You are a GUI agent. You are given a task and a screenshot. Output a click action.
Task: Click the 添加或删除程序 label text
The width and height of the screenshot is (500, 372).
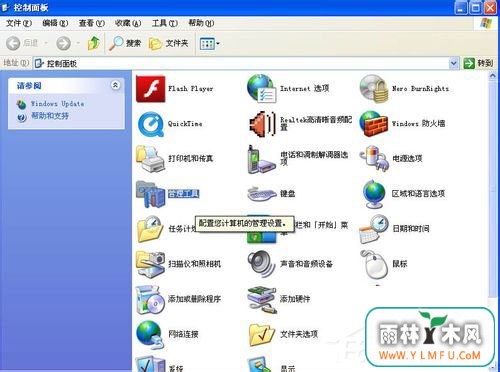click(x=194, y=299)
